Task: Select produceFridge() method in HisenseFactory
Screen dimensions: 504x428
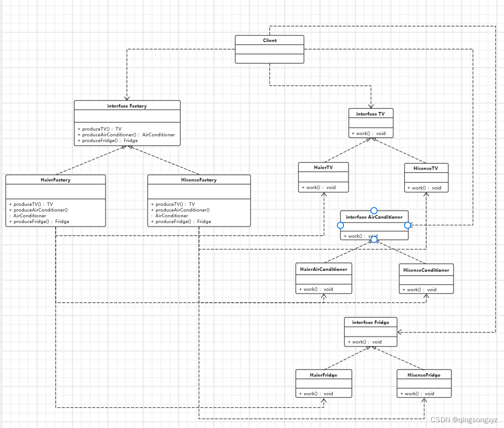Action: click(181, 221)
